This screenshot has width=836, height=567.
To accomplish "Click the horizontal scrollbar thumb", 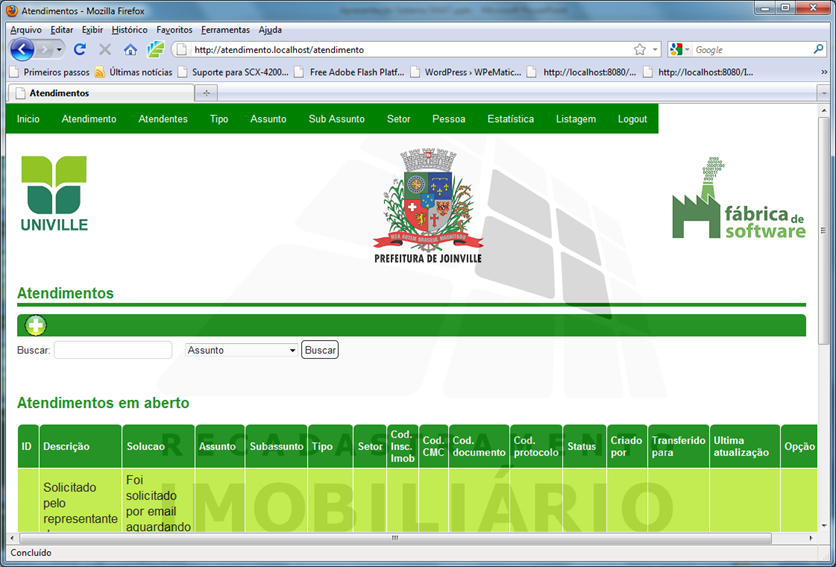I will click(x=395, y=538).
